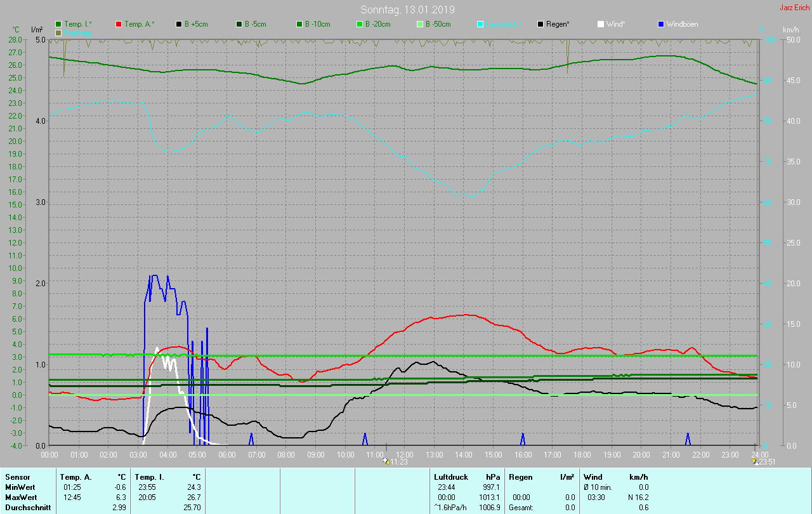The height and width of the screenshot is (514, 812).
Task: Select the blue Windböen legend square
Action: 661,24
